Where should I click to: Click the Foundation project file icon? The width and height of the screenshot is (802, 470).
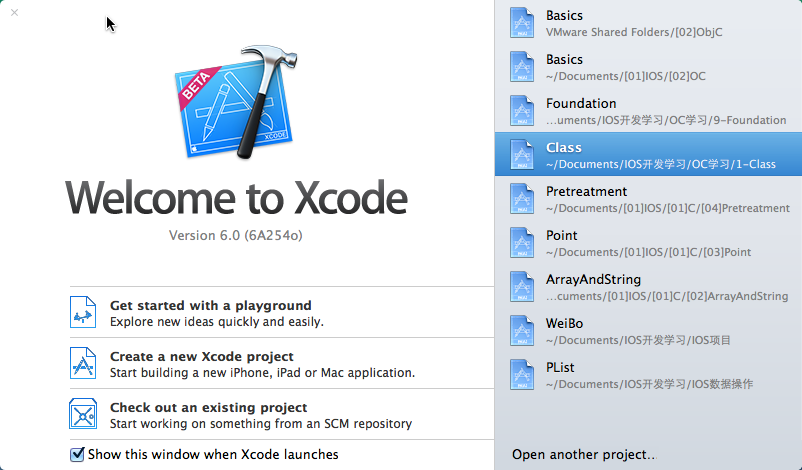522,110
